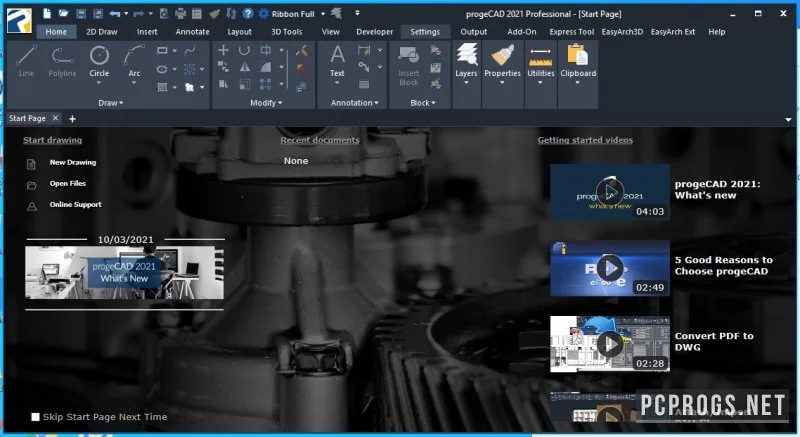Expand the Modify panel dropdown
This screenshot has height=437, width=800.
[x=266, y=103]
